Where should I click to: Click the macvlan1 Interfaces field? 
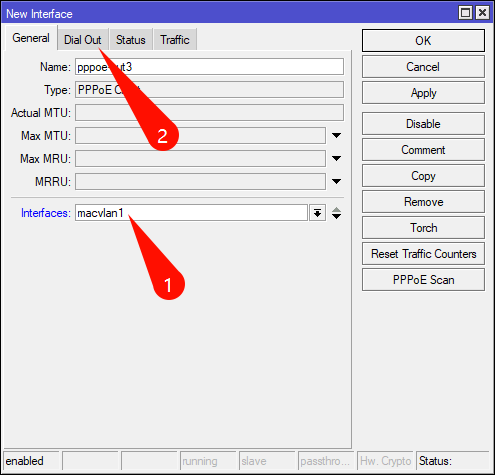(x=191, y=213)
